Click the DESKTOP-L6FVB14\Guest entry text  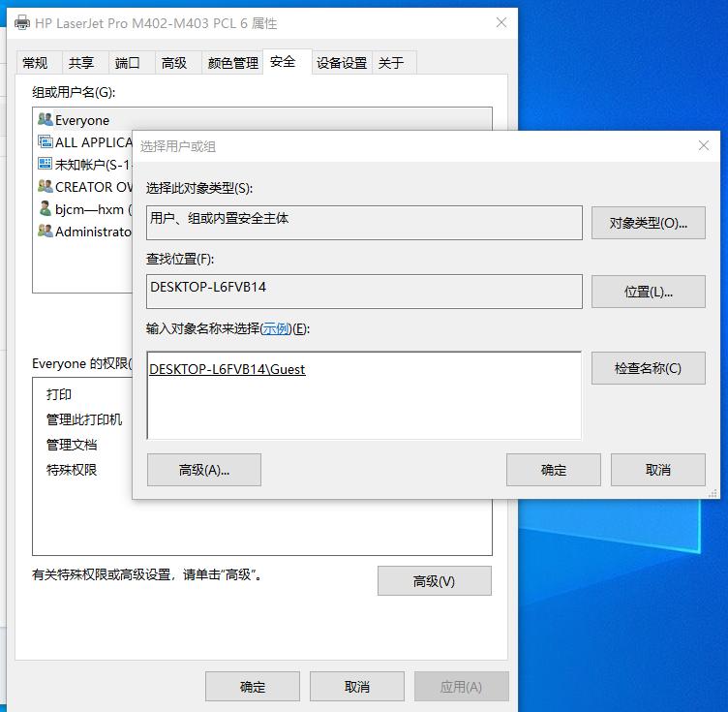(x=227, y=369)
